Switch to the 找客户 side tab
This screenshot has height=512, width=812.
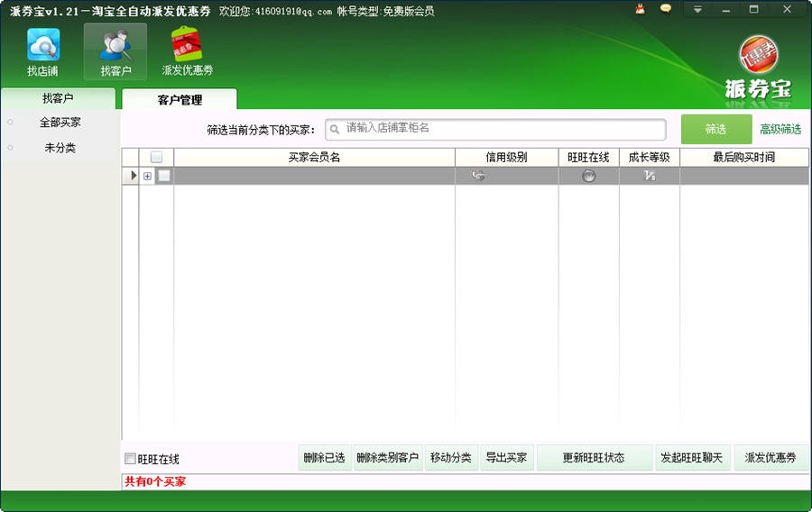tap(58, 98)
